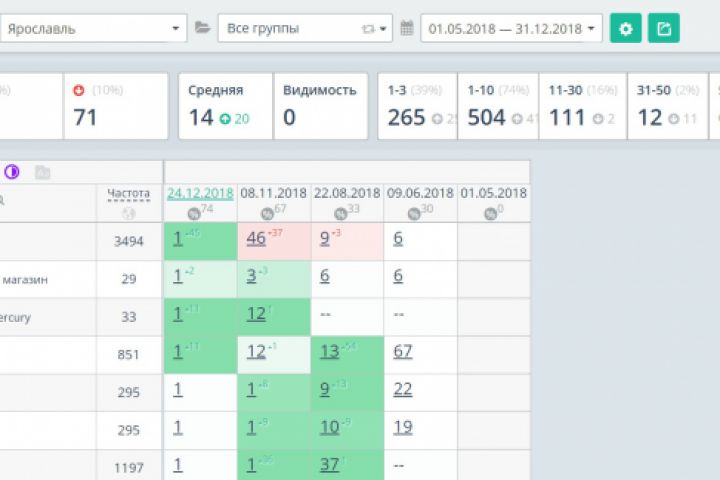Open the Средняя position card
Screen dimensions: 720x480
pos(225,106)
